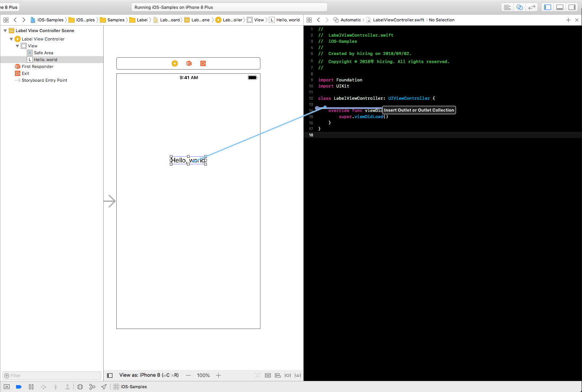Viewport: 582px width, 392px height.
Task: Open the Lab...ene scene breadcrumb
Action: 197,20
